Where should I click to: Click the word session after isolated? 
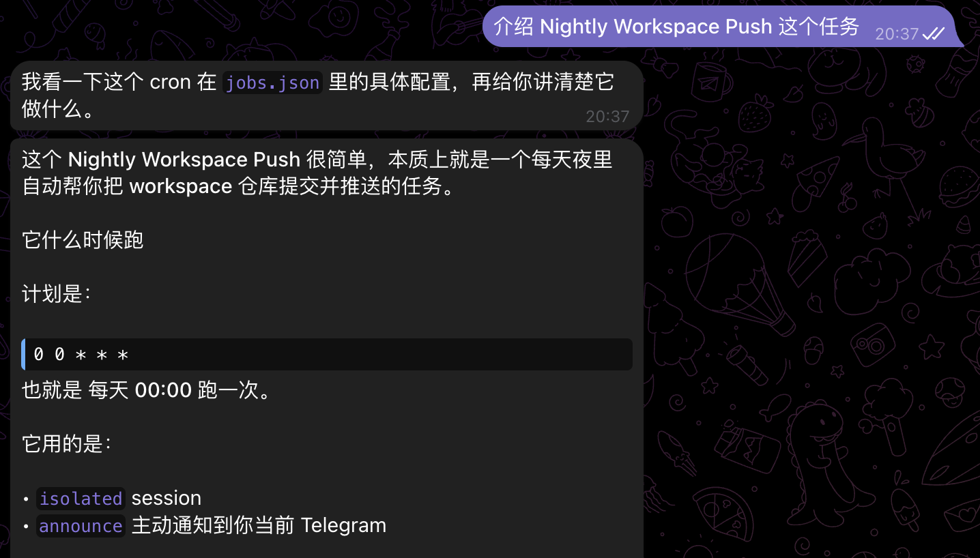point(167,498)
